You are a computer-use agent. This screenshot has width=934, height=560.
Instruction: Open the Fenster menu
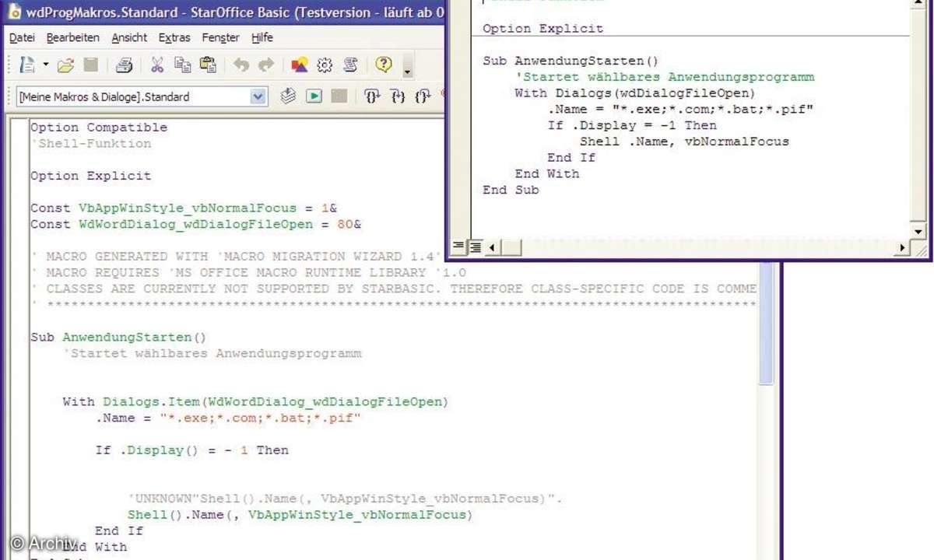pyautogui.click(x=221, y=37)
